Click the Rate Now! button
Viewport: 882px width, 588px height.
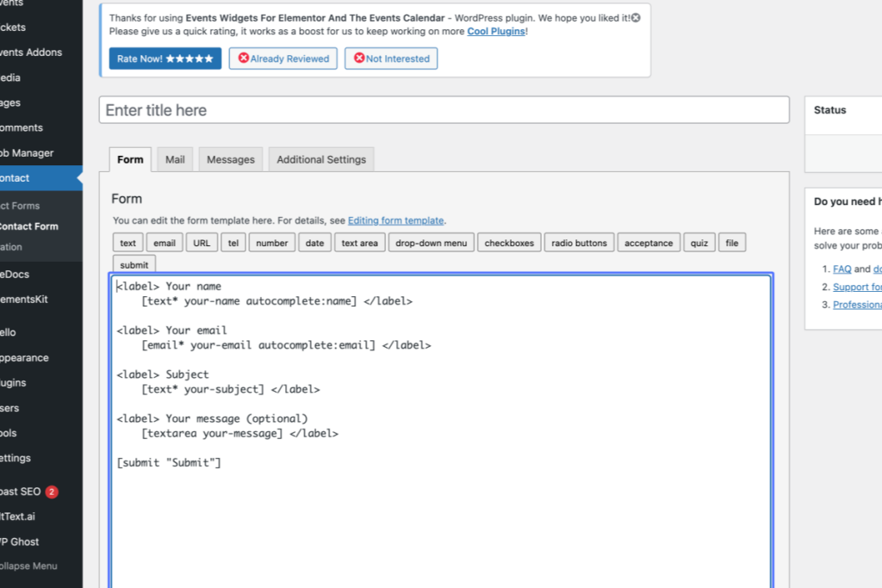165,59
